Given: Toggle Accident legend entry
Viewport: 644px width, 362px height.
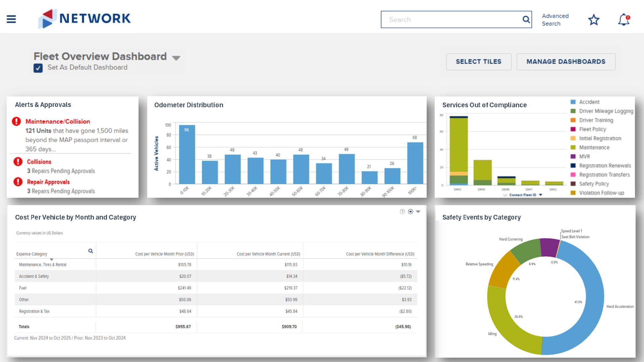Looking at the screenshot, I should point(589,102).
